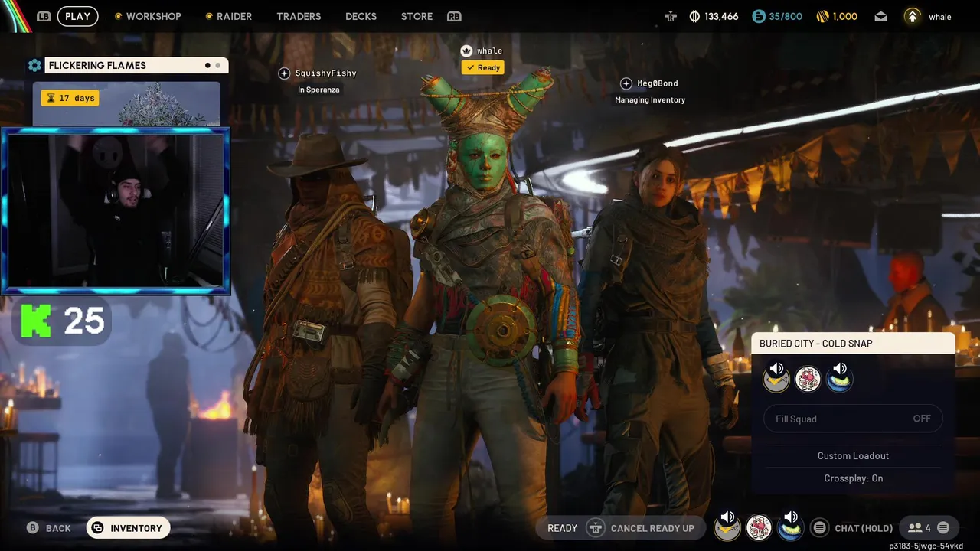Click the green Kick logo
Screen dimensions: 980x551
(36, 321)
